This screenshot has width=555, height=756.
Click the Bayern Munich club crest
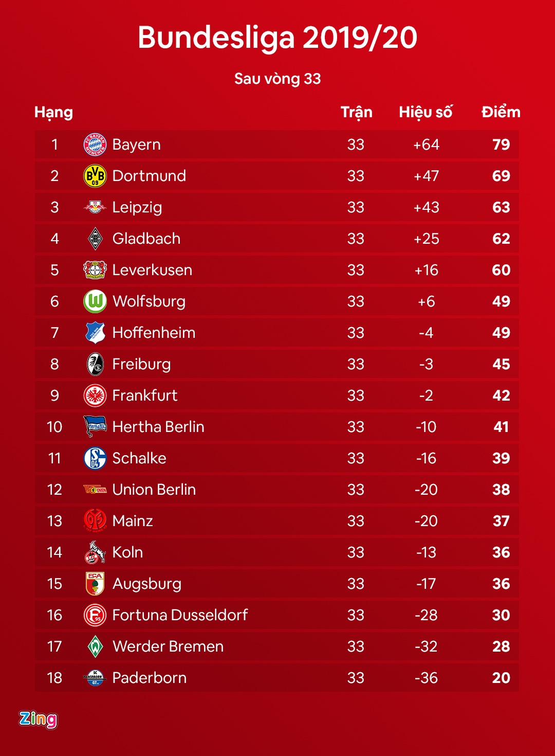tap(95, 145)
